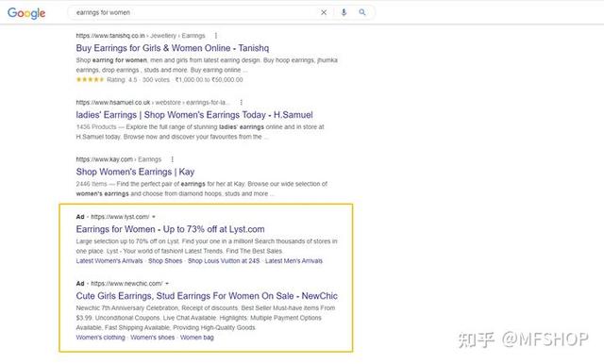Screen dimensions: 604x364
Task: Click into the search field with earrings query
Action: [194, 12]
